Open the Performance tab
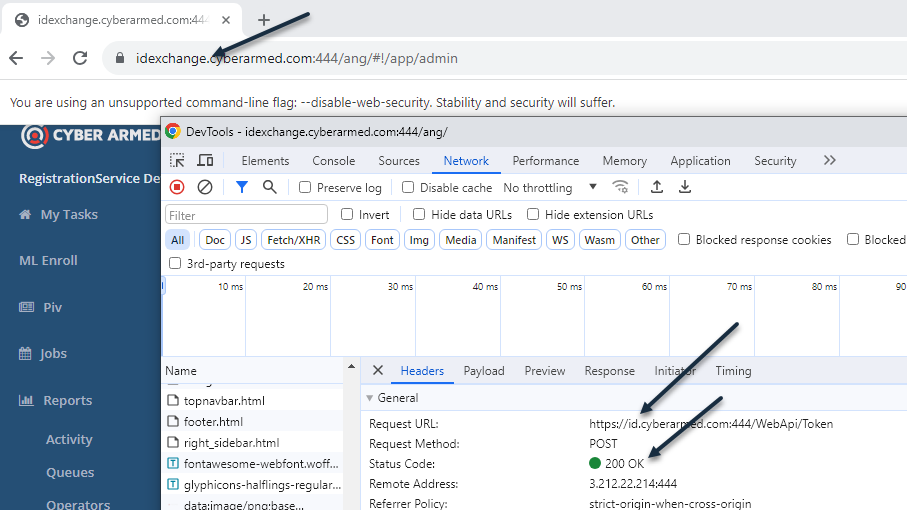Screen dimensions: 907x510 545,161
